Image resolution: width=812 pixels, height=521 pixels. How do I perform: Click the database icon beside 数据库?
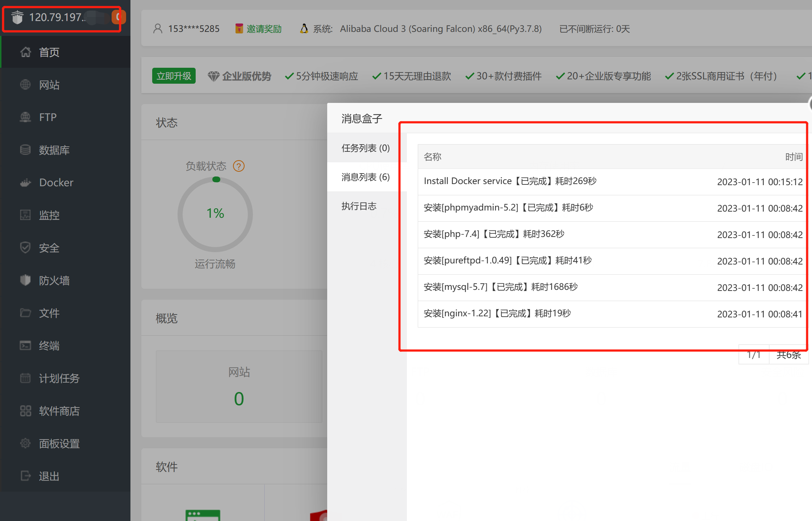(x=25, y=150)
